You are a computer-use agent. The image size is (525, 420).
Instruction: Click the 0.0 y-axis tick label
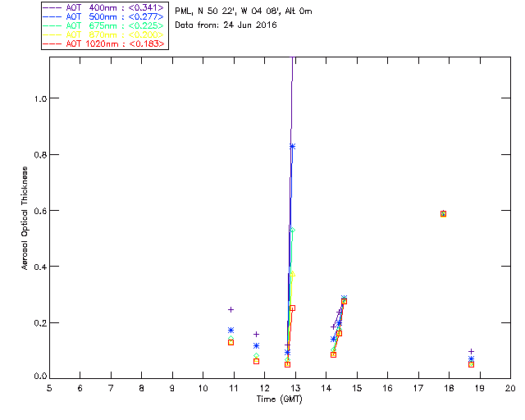pos(40,377)
